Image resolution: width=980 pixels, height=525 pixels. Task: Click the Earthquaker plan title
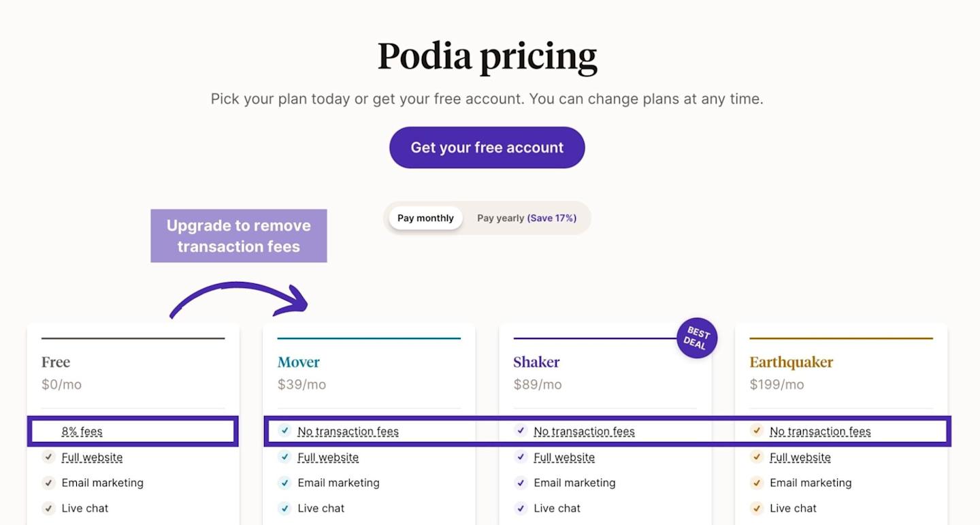tap(791, 362)
